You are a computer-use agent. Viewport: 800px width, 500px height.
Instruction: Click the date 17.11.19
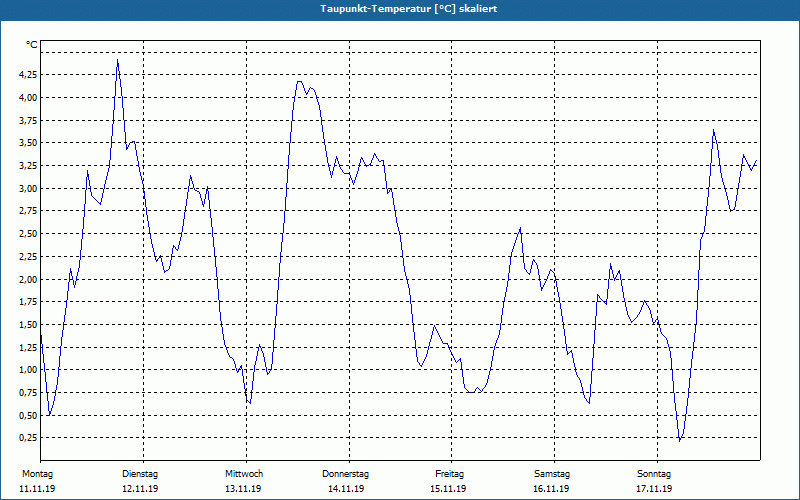pyautogui.click(x=654, y=489)
